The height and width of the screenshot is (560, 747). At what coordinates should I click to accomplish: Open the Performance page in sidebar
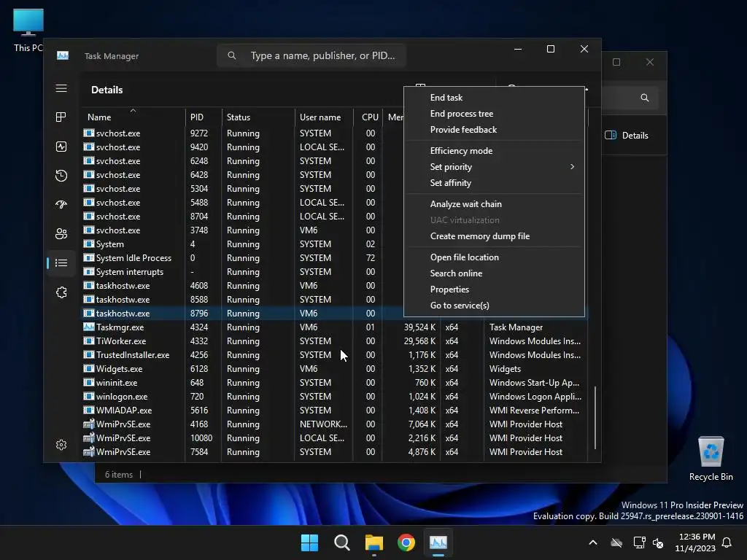pos(61,147)
